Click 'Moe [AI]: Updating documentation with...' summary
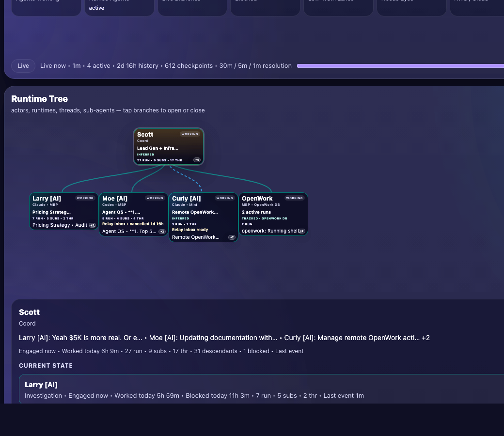Screen dimensions: 504x436 [213, 338]
